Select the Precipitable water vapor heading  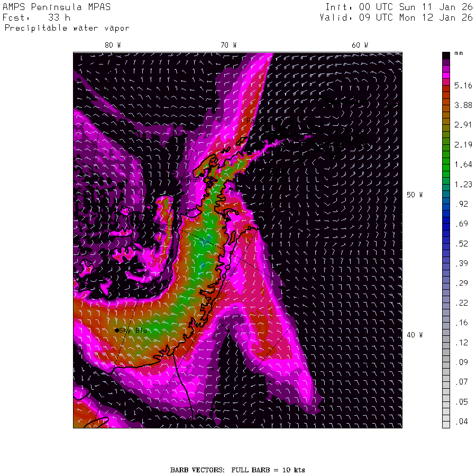pos(67,28)
